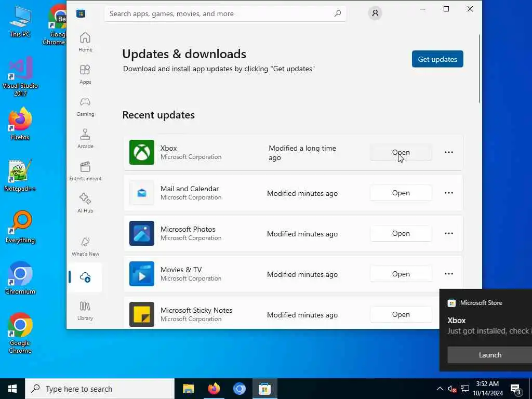The height and width of the screenshot is (399, 532).
Task: Show hidden system tray icons
Action: 440,389
